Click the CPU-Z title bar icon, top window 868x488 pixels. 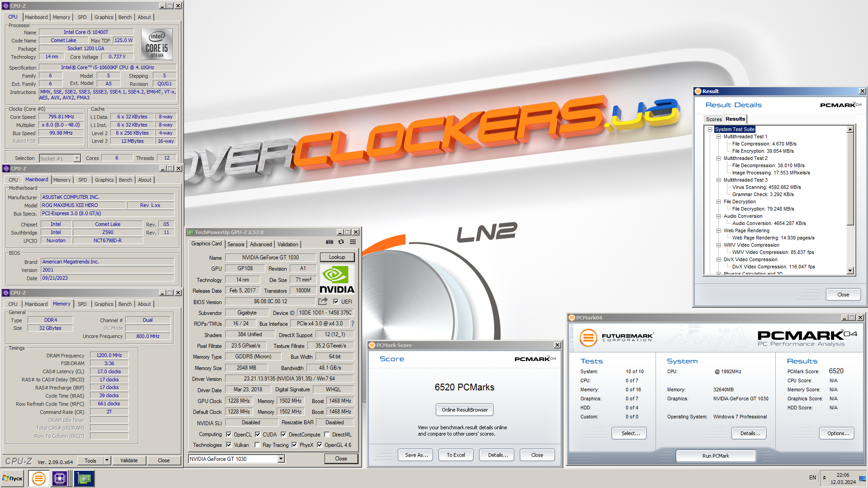click(x=6, y=6)
